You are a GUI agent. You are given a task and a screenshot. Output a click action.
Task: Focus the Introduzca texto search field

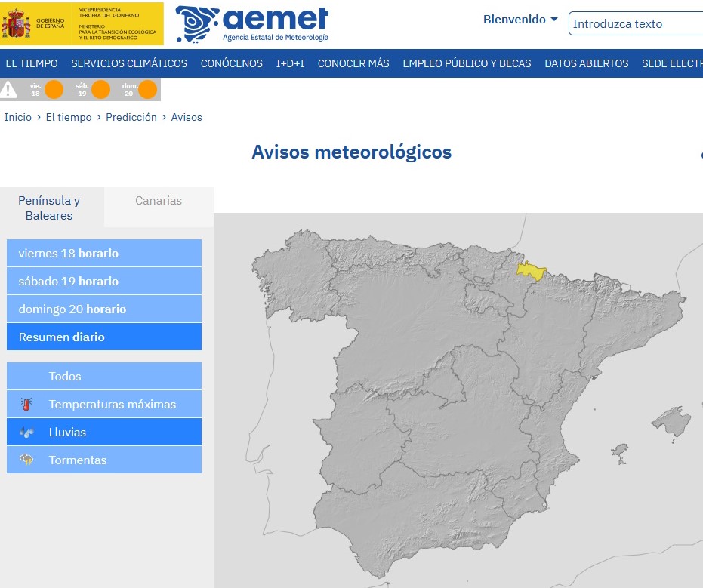click(636, 23)
